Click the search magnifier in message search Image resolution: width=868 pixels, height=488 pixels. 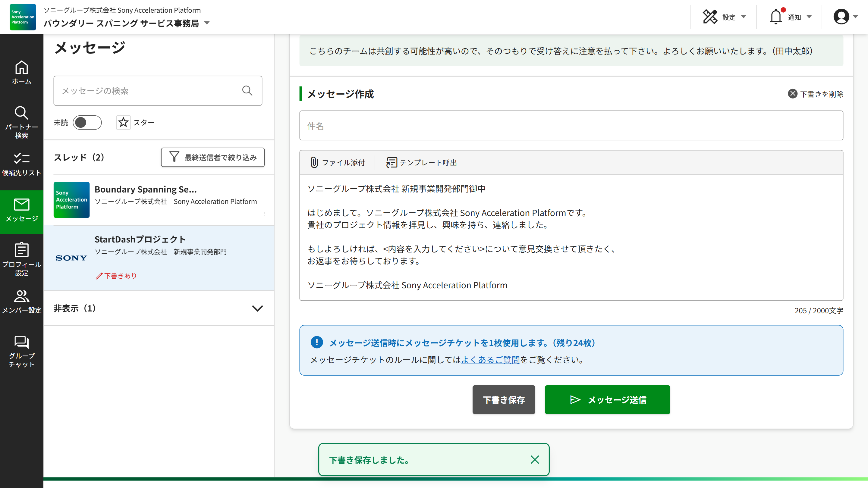point(247,91)
